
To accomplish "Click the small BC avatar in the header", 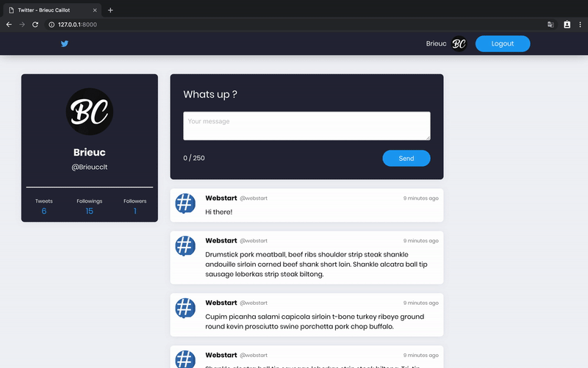I will click(459, 44).
